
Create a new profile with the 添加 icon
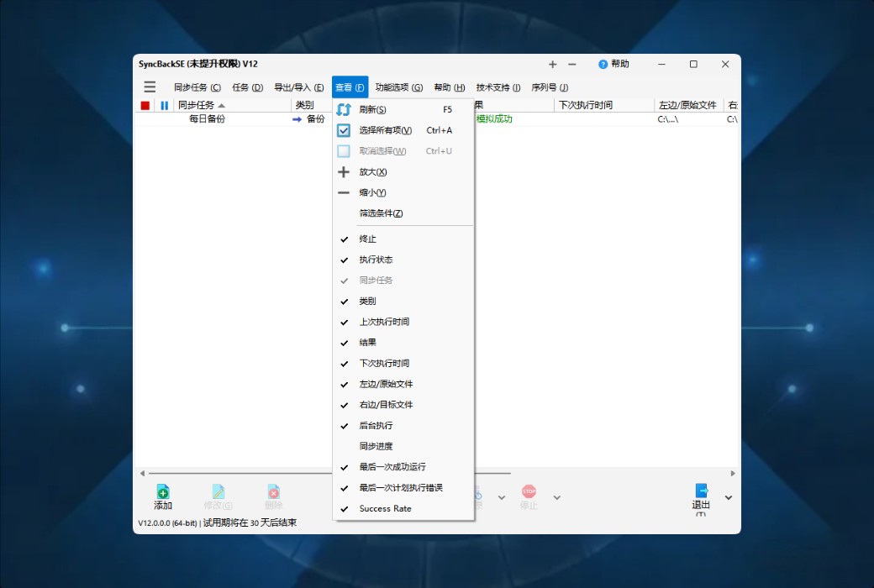pyautogui.click(x=162, y=496)
